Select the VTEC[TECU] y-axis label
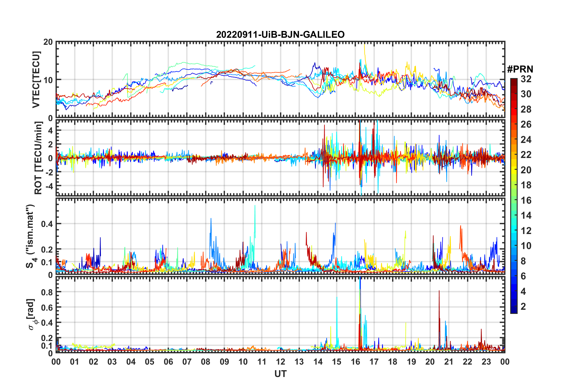 coord(36,80)
